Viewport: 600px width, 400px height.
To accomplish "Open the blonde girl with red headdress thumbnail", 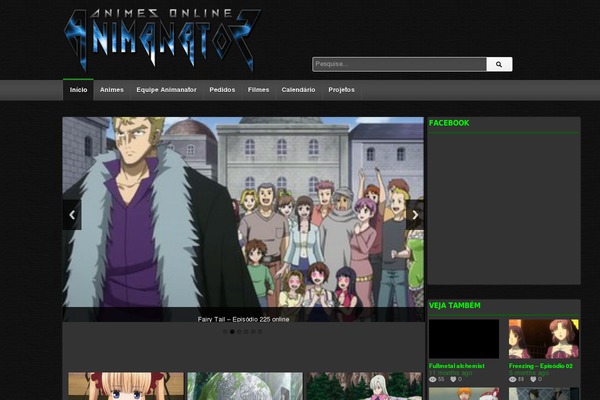I will click(x=126, y=386).
